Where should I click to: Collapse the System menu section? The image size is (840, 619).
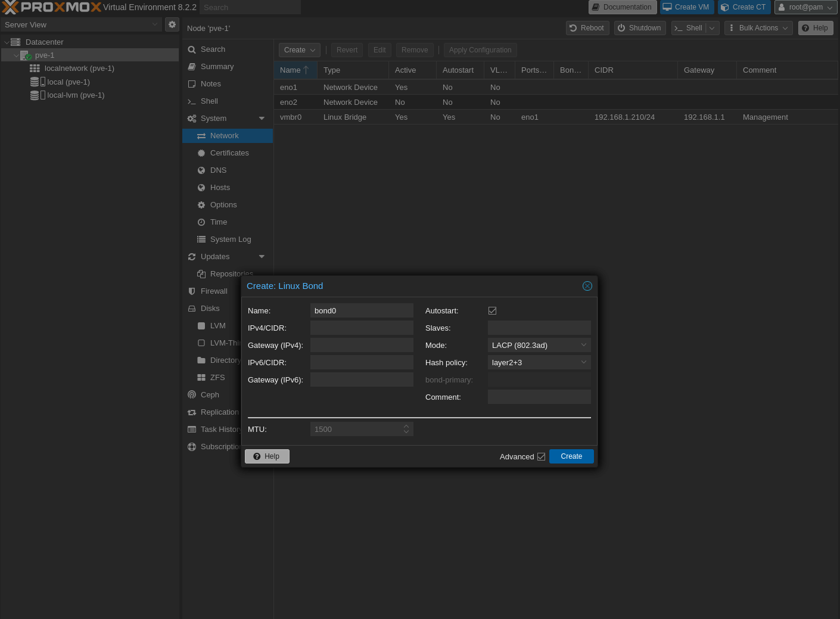[x=262, y=119]
